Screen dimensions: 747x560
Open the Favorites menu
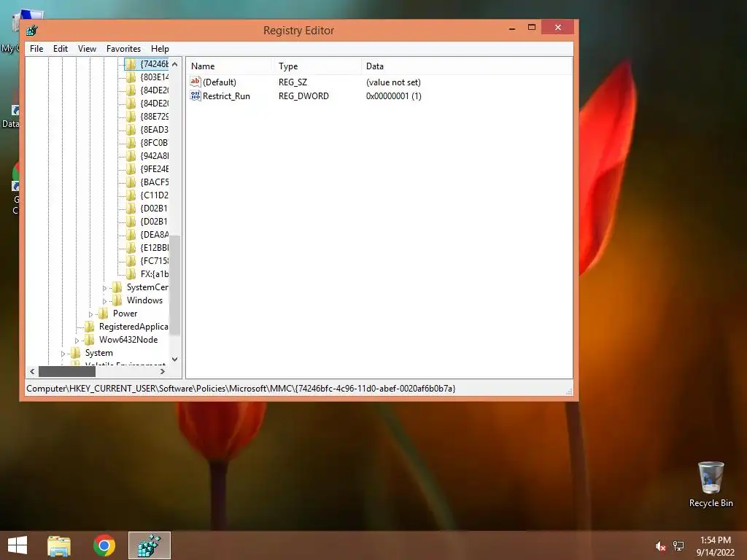123,49
